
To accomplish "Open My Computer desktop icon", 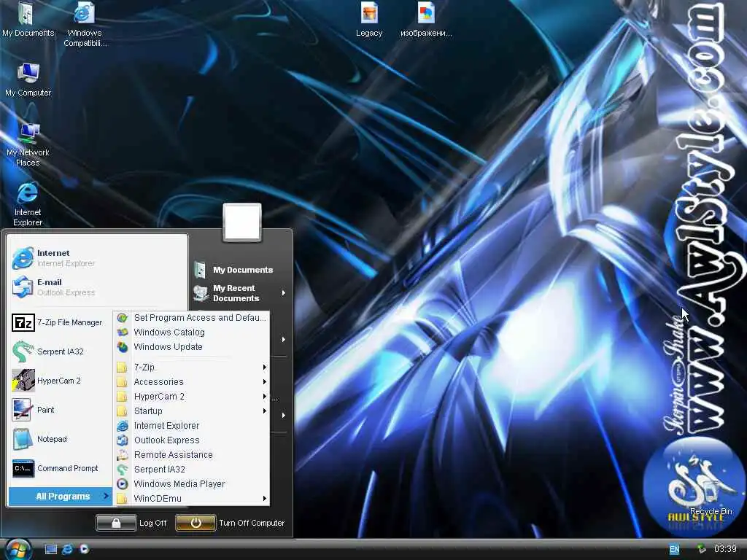I will tap(28, 79).
